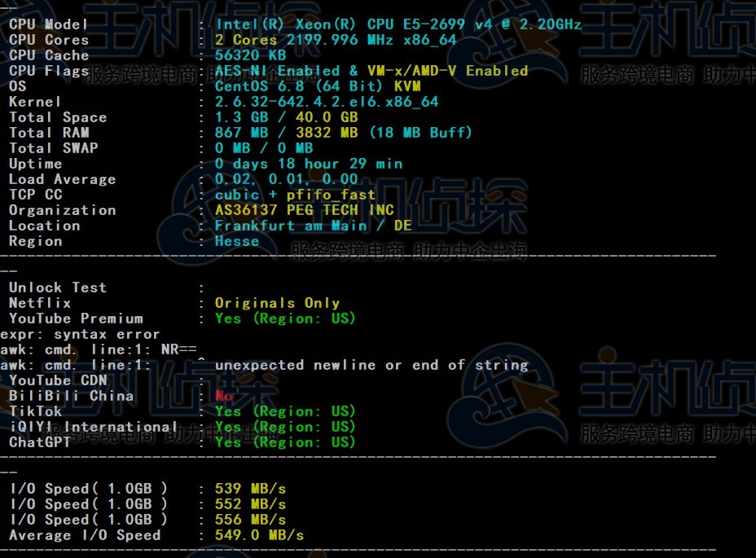Select iQIYI International result Yes (Region: US)

tap(285, 427)
